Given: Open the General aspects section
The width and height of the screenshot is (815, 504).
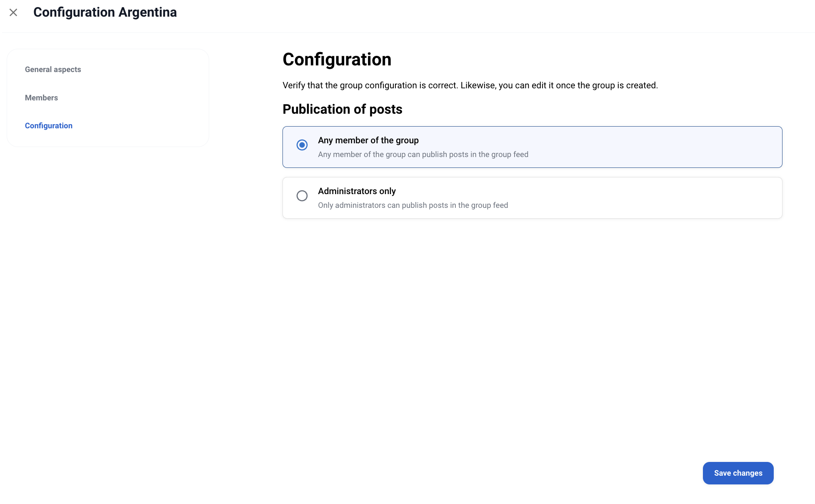Looking at the screenshot, I should click(x=53, y=70).
